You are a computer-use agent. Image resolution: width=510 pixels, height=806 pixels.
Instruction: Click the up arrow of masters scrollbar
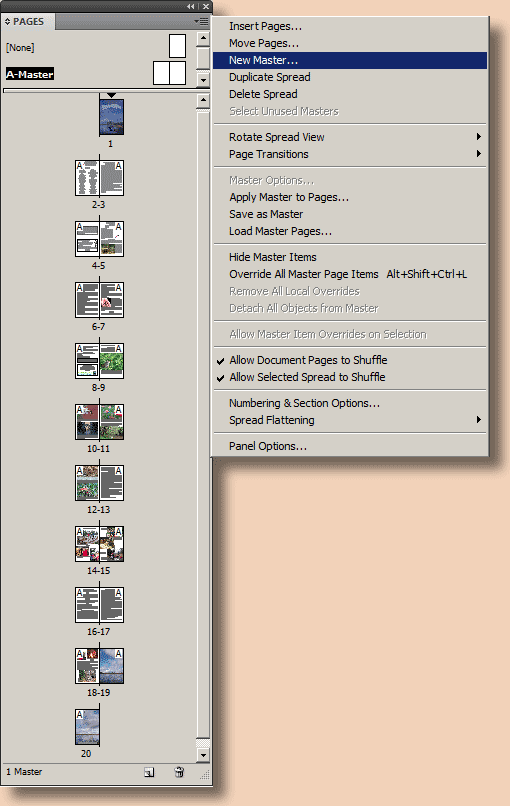(x=204, y=38)
